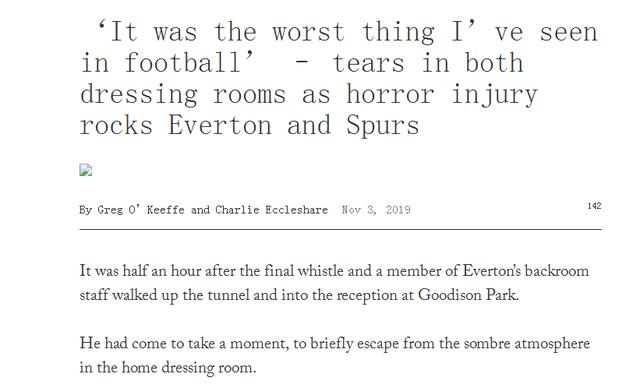Click the word 'and' between author names
Viewport: 640px width, 388px height.
click(200, 210)
